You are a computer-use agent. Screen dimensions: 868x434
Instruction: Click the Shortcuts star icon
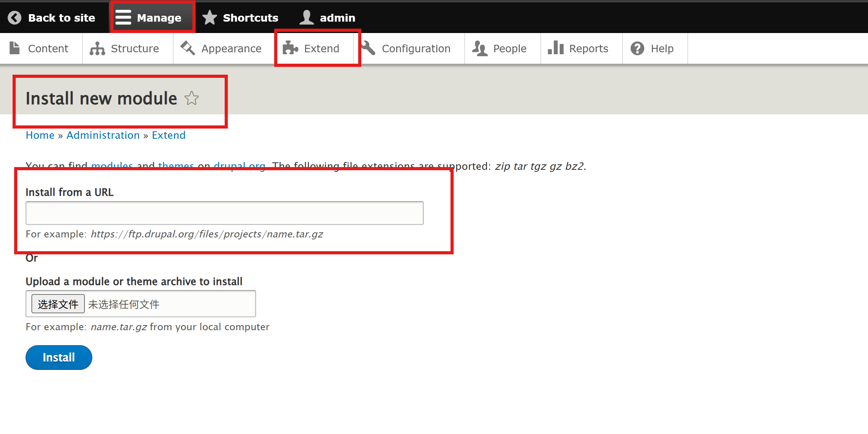click(210, 18)
